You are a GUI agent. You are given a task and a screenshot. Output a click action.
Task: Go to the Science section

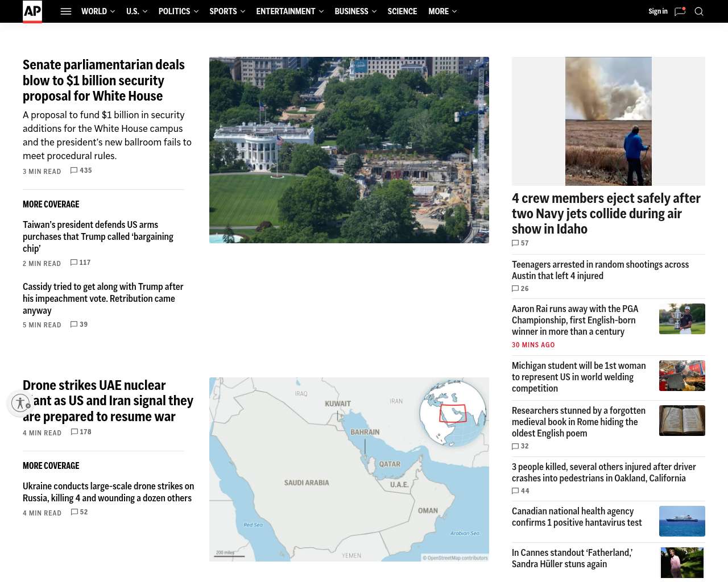click(x=402, y=11)
